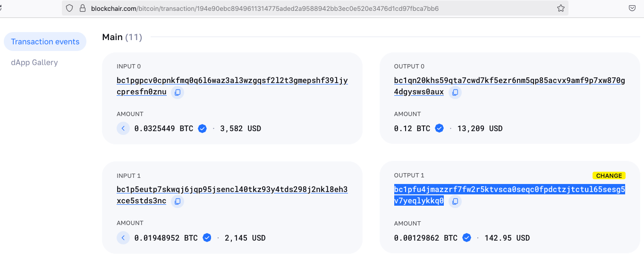This screenshot has height=259, width=644.
Task: Open dApp Gallery in the sidebar
Action: pyautogui.click(x=34, y=62)
